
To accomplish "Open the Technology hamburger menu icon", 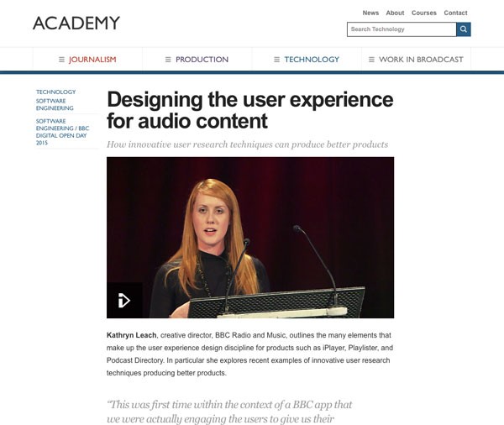I will tap(276, 60).
